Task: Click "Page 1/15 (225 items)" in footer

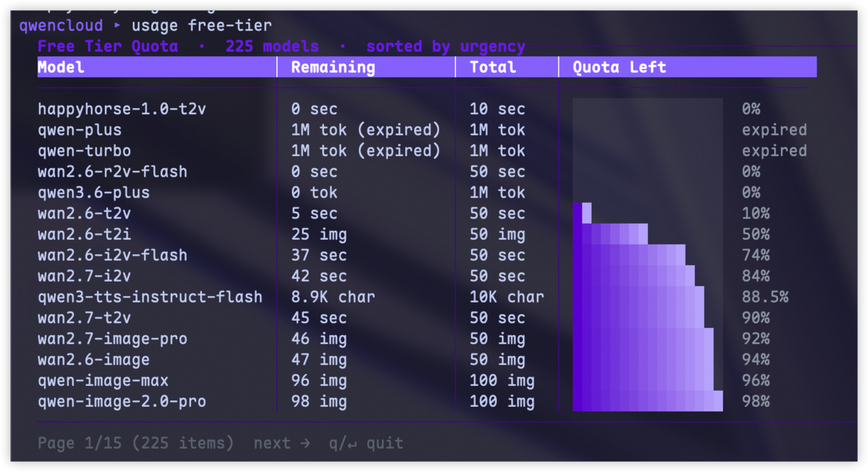Action: coord(136,443)
